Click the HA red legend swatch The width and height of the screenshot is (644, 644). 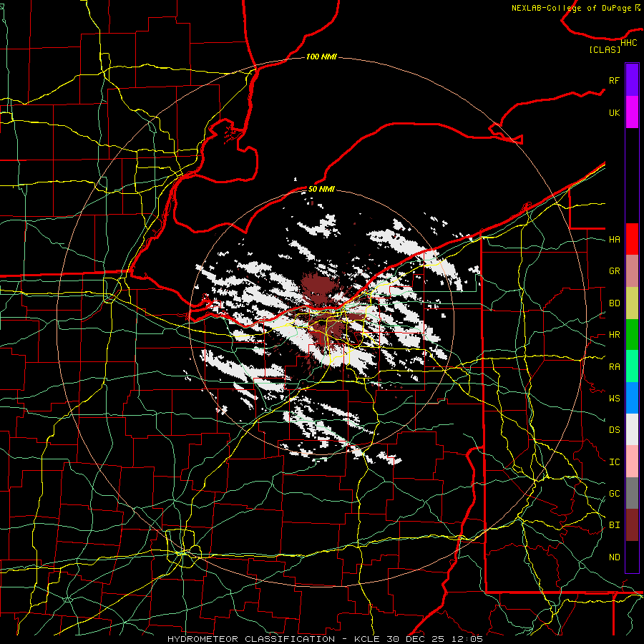coord(632,239)
